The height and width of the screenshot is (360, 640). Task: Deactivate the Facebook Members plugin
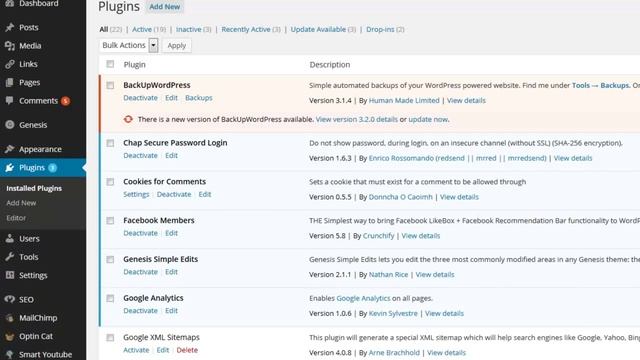(140, 233)
